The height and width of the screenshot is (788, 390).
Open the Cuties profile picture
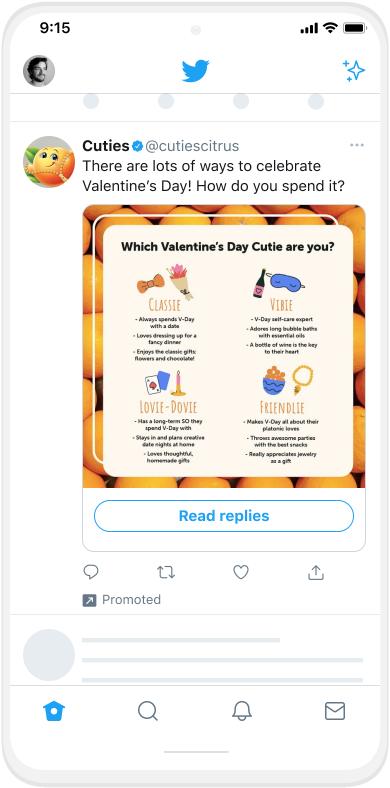pyautogui.click(x=49, y=162)
